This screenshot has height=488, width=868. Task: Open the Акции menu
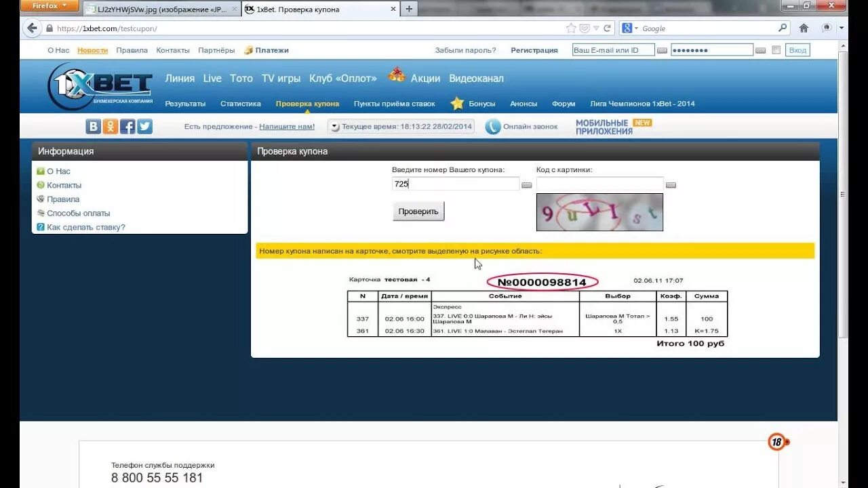(x=425, y=79)
